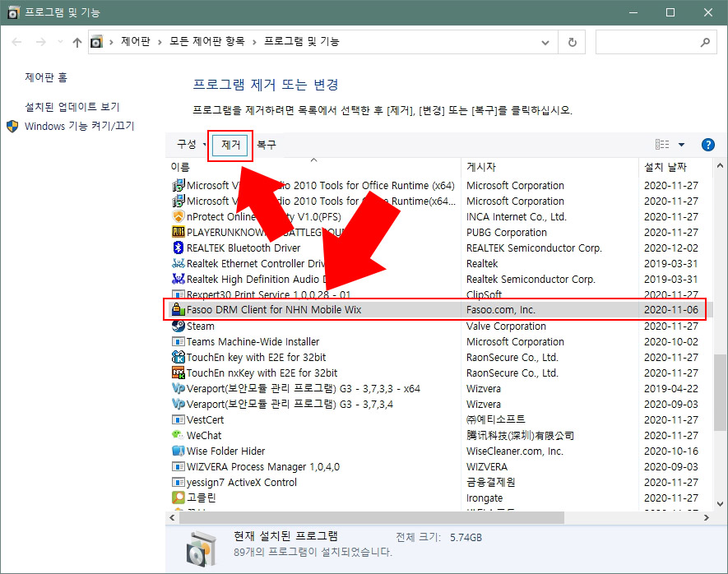Select the PLAYERUNKNOWN'S BATTLEGROUNDS icon

click(x=178, y=232)
